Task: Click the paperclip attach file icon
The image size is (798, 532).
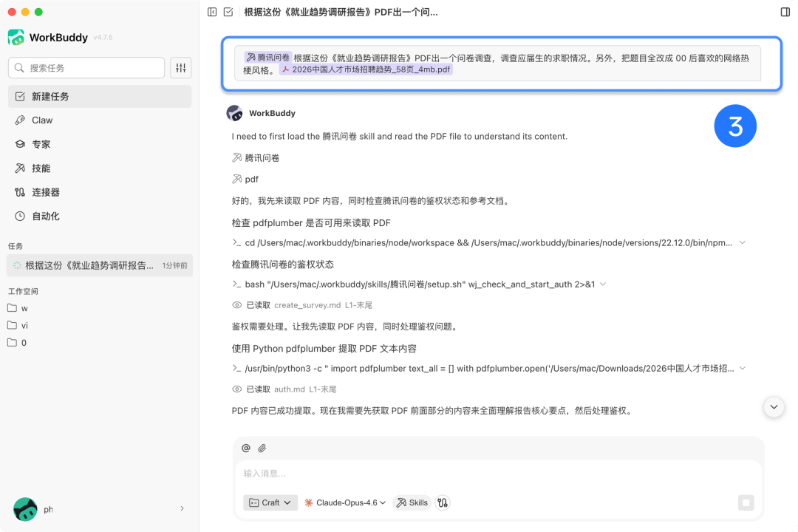Action: click(262, 448)
